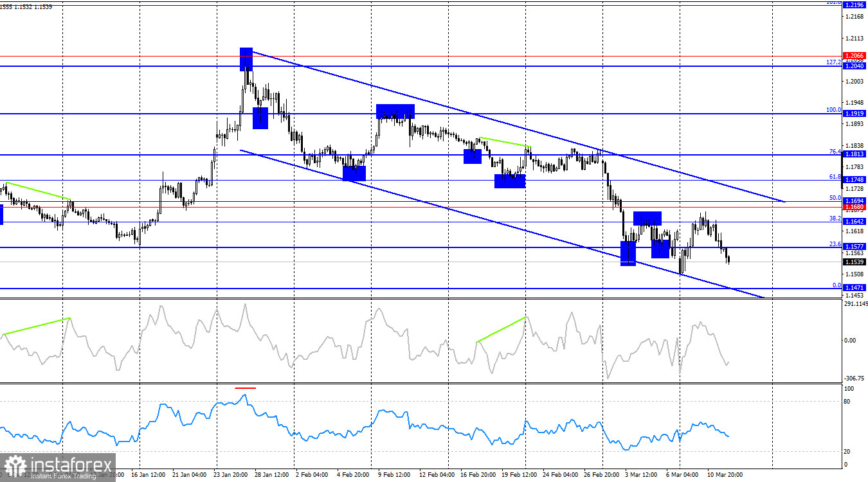Click the 1.1728 price scale value
Screen dimensions: 868x482
[x=854, y=188]
